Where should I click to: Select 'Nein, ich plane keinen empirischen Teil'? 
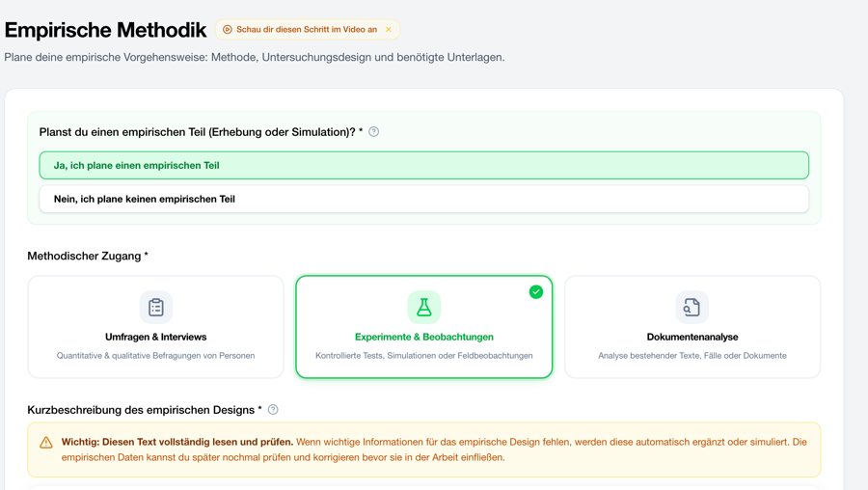tap(424, 199)
